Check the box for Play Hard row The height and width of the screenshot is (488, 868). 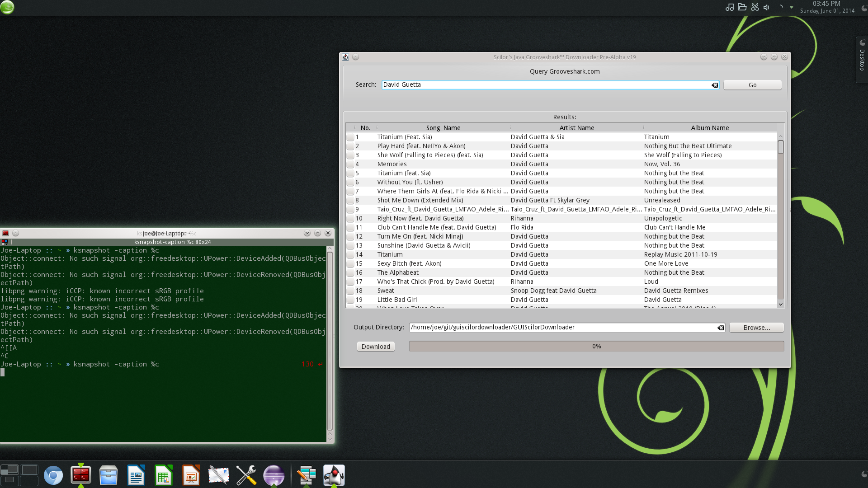tap(350, 146)
